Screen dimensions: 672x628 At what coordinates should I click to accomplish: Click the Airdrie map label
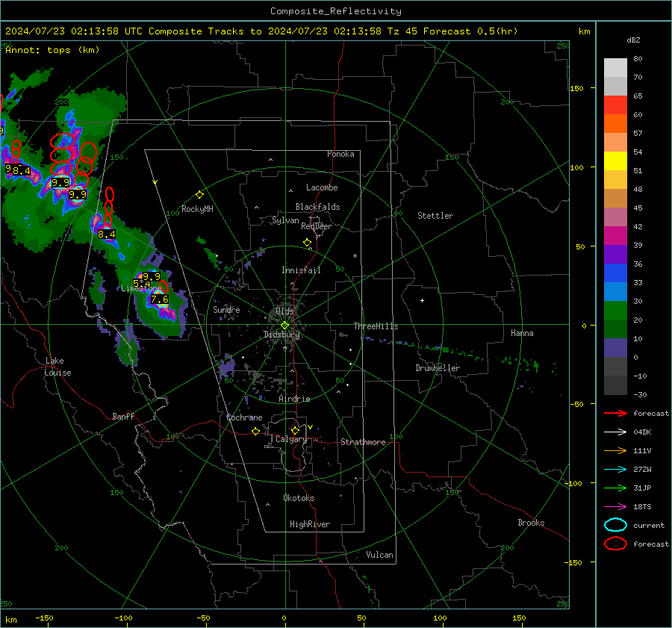point(294,399)
